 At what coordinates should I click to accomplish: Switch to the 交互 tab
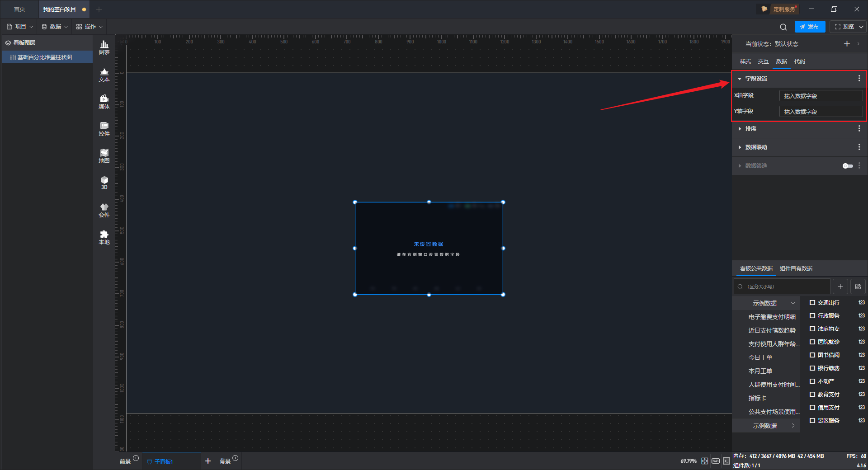pos(763,61)
